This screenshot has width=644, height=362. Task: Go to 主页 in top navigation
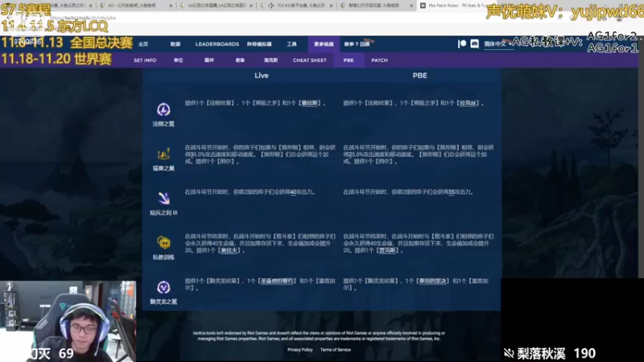[143, 44]
